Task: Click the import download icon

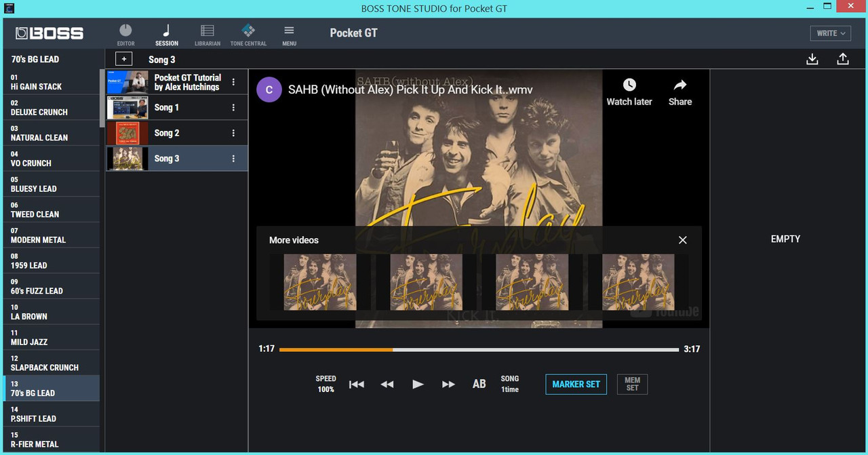Action: click(812, 59)
